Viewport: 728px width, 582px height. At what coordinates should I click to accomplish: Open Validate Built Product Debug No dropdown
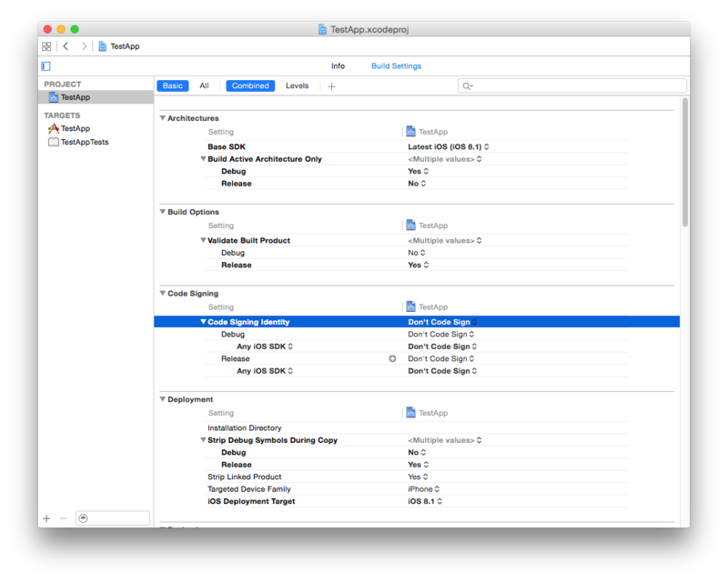coord(417,253)
